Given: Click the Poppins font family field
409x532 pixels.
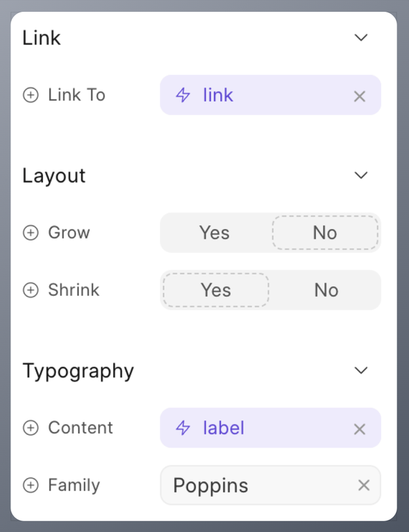Looking at the screenshot, I should pos(270,485).
